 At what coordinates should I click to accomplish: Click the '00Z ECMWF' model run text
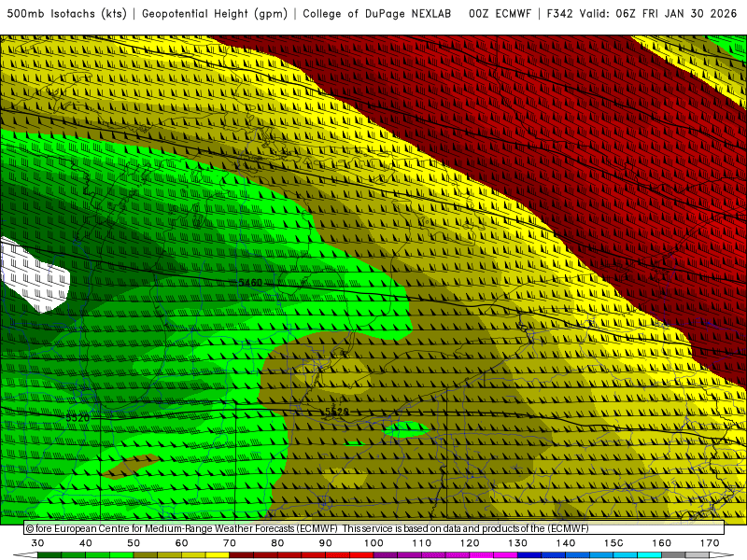click(500, 14)
